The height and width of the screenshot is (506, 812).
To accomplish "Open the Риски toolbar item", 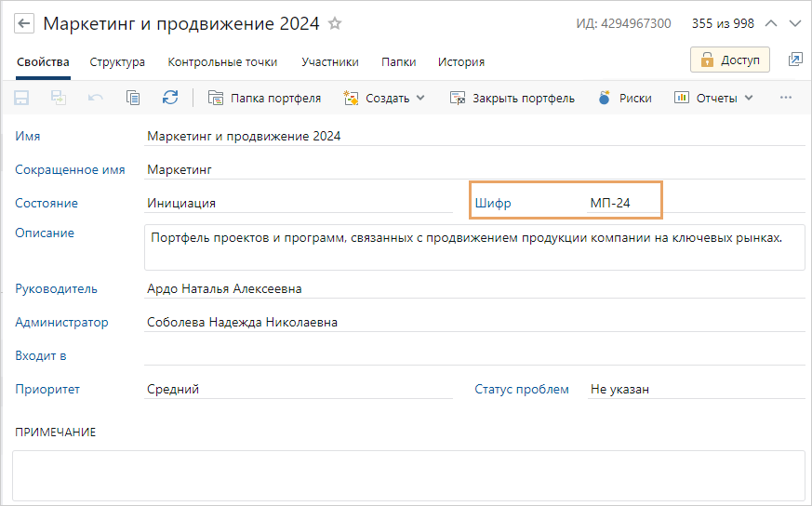I will click(x=624, y=98).
